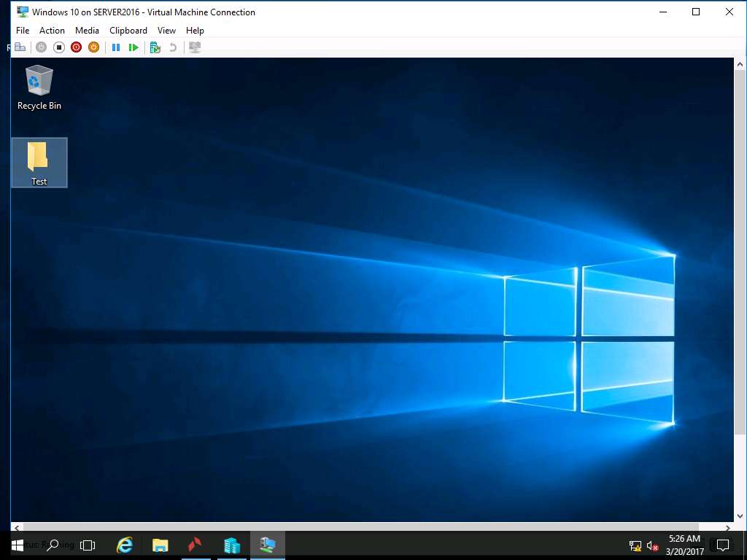
Task: Select the Test folder on the VM desktop
Action: click(39, 163)
